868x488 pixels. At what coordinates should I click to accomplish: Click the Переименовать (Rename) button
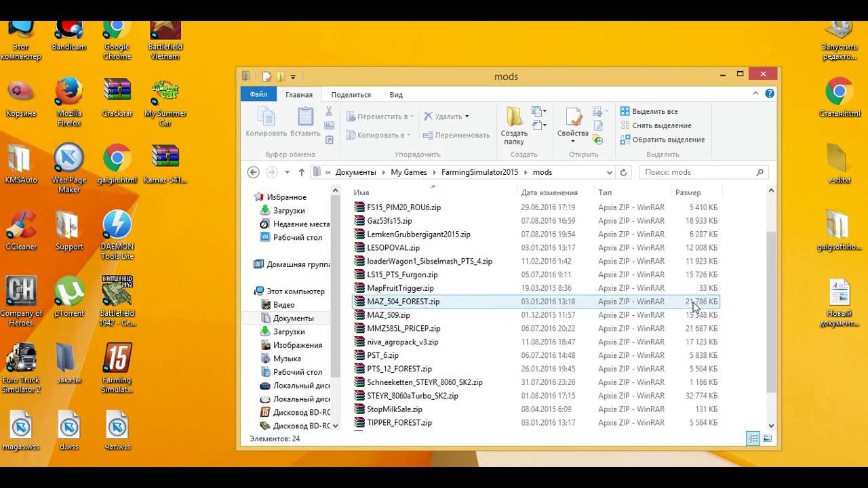[456, 135]
